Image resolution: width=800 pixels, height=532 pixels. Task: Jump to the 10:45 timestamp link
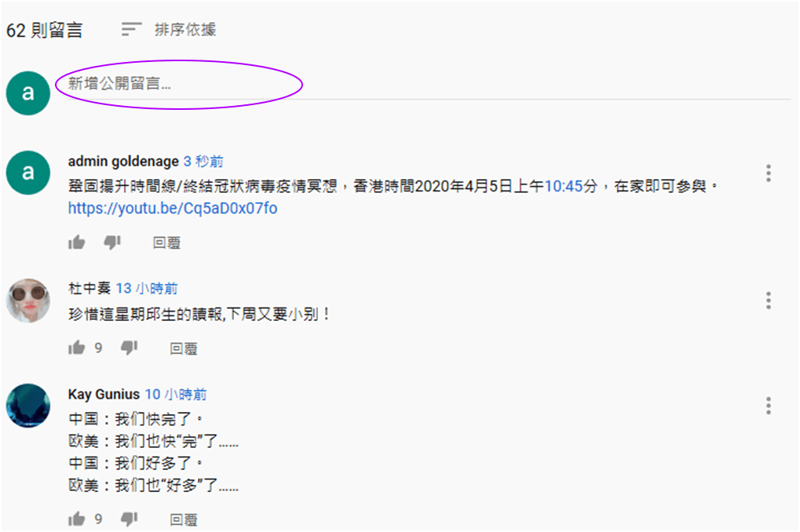coord(563,186)
